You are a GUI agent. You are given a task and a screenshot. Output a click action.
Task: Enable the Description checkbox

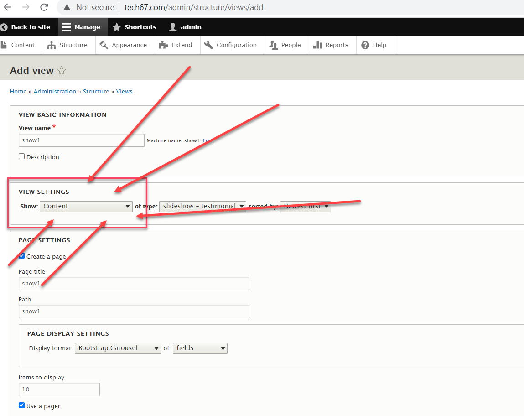click(x=22, y=156)
